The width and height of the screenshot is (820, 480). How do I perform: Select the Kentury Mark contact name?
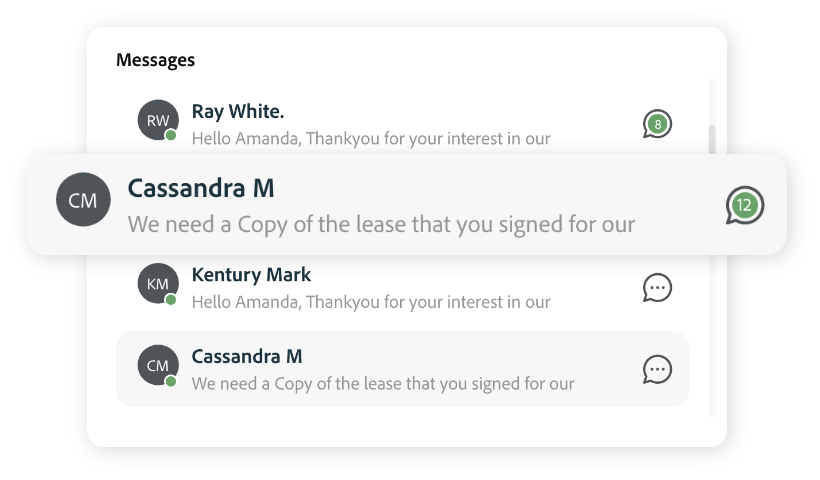click(251, 275)
